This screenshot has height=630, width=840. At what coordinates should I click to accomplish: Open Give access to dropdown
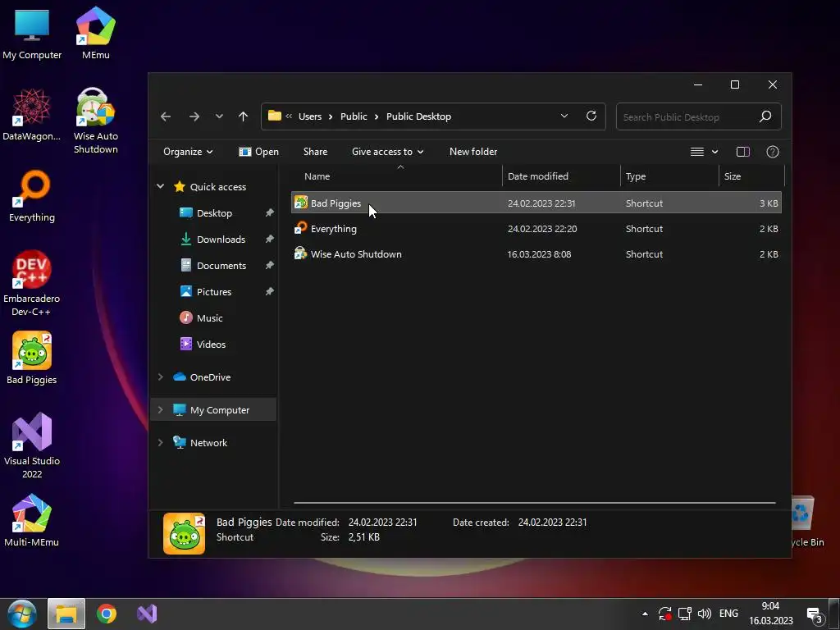(x=388, y=152)
